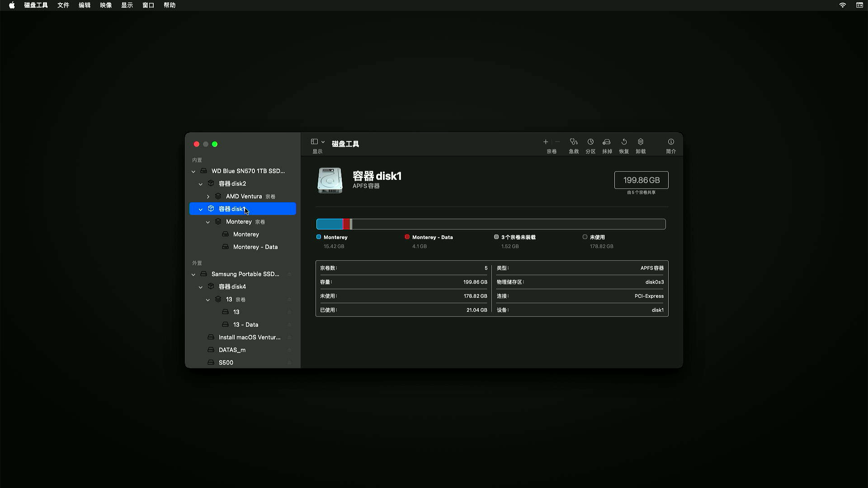Click the 199.86 GB capacity box
Screen dimensions: 868x488
[x=641, y=180]
